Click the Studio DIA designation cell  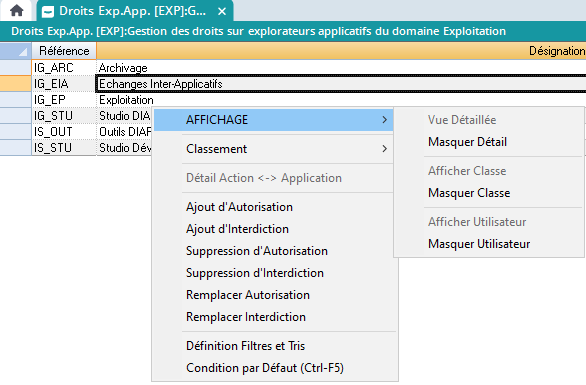click(124, 116)
